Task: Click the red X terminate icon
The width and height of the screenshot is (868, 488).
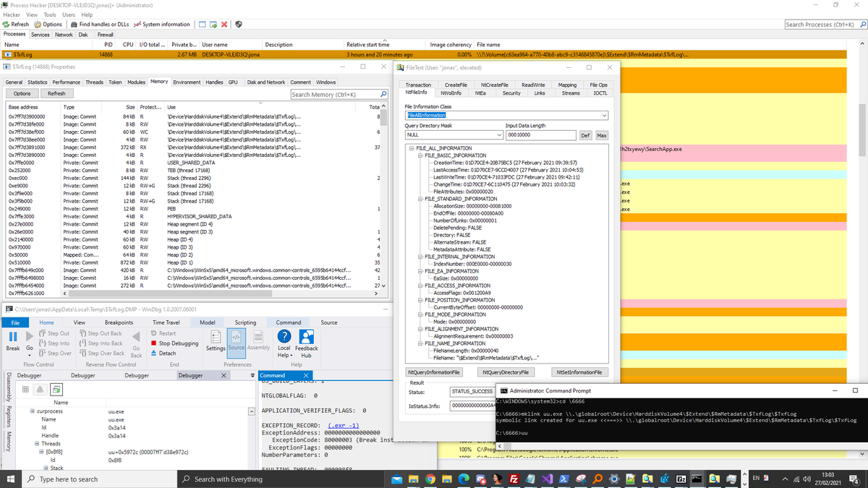Action: 224,24
